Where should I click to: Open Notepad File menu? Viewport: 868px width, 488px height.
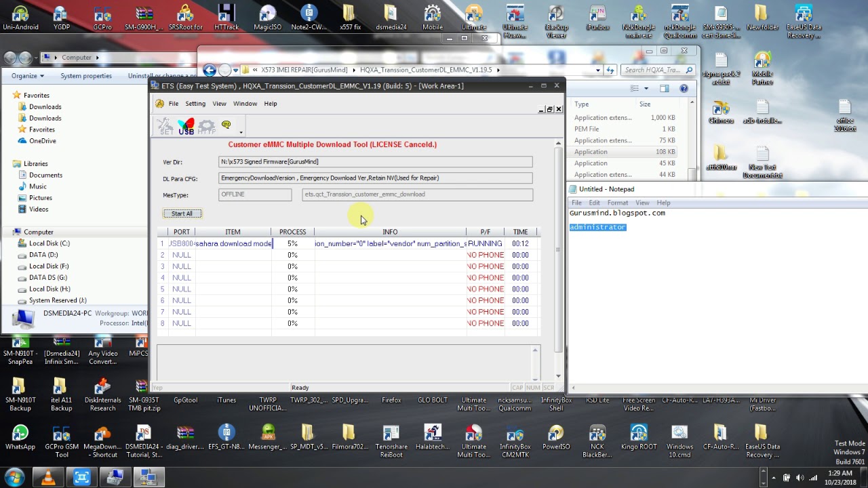tap(576, 203)
